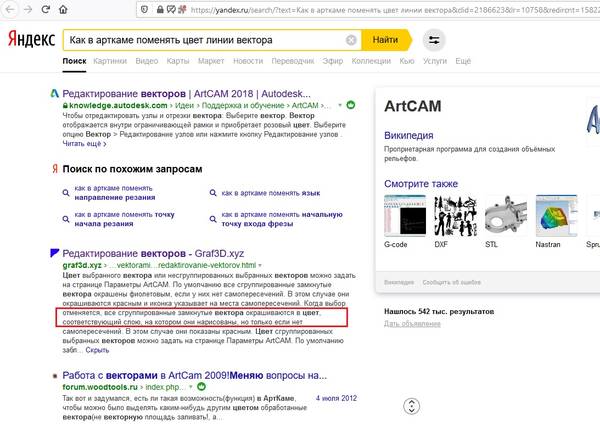Search 'начальную точку входа фрезы' suggestion

tap(282, 219)
